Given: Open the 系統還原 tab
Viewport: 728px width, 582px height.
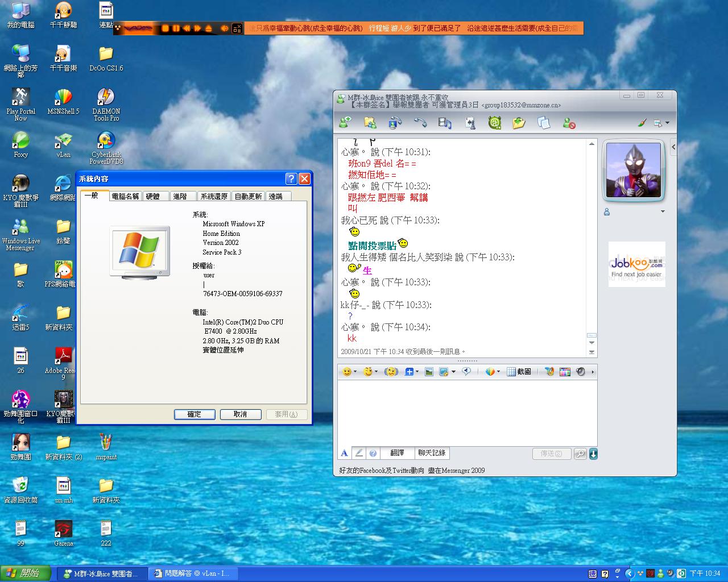Looking at the screenshot, I should tap(214, 196).
